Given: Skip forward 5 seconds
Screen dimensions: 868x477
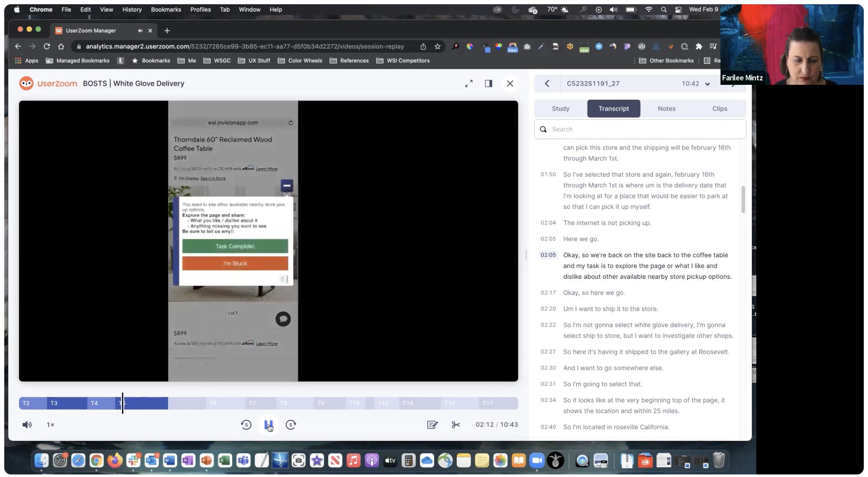Looking at the screenshot, I should 290,424.
